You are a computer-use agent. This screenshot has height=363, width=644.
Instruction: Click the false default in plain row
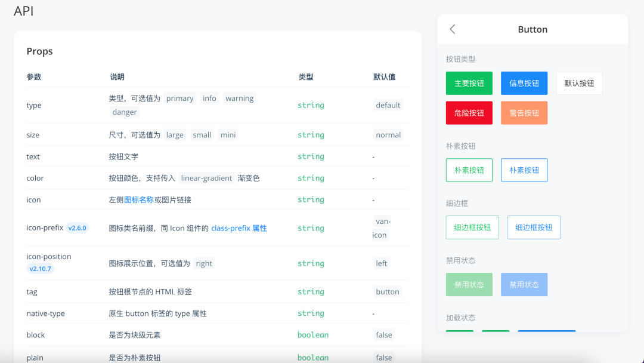pos(384,358)
